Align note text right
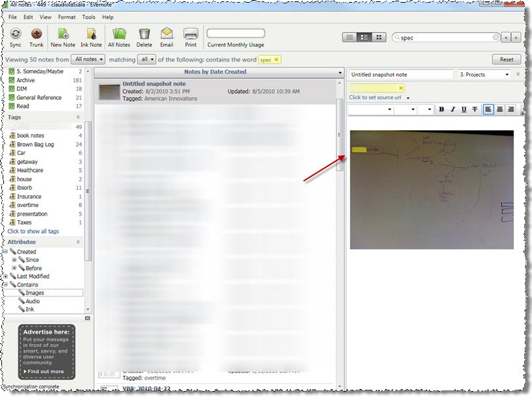Screen dimensions: 532x397 (x=510, y=109)
